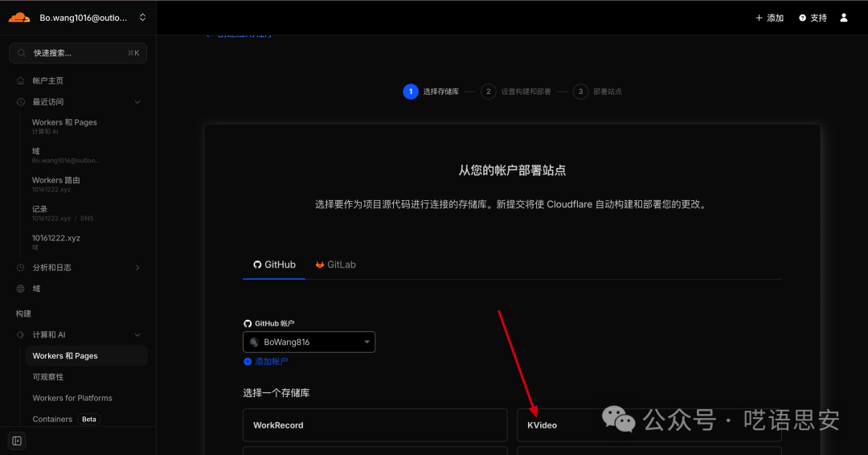This screenshot has height=455, width=868.
Task: Click the Cloudflare logo icon
Action: pyautogui.click(x=19, y=18)
